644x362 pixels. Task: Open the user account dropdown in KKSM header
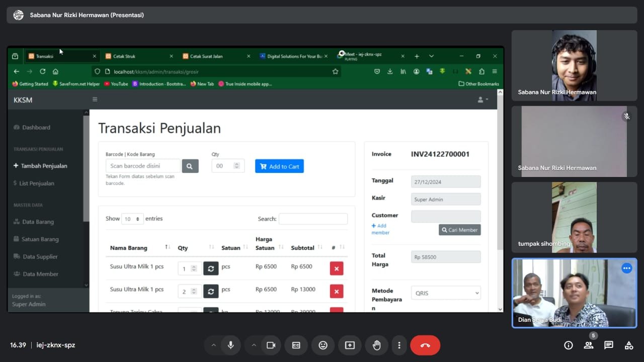click(x=483, y=100)
